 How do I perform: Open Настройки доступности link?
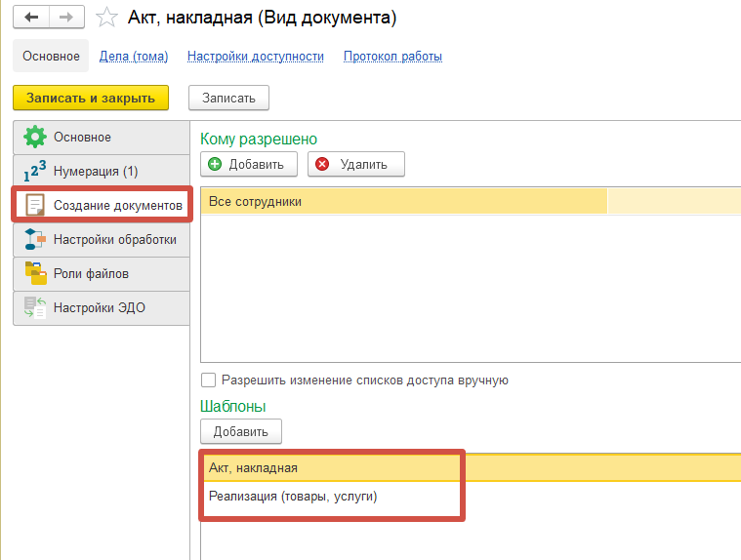pyautogui.click(x=256, y=57)
